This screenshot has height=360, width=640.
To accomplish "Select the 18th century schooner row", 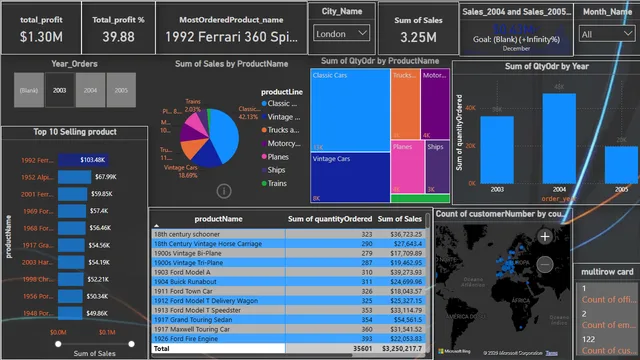I will tap(289, 234).
